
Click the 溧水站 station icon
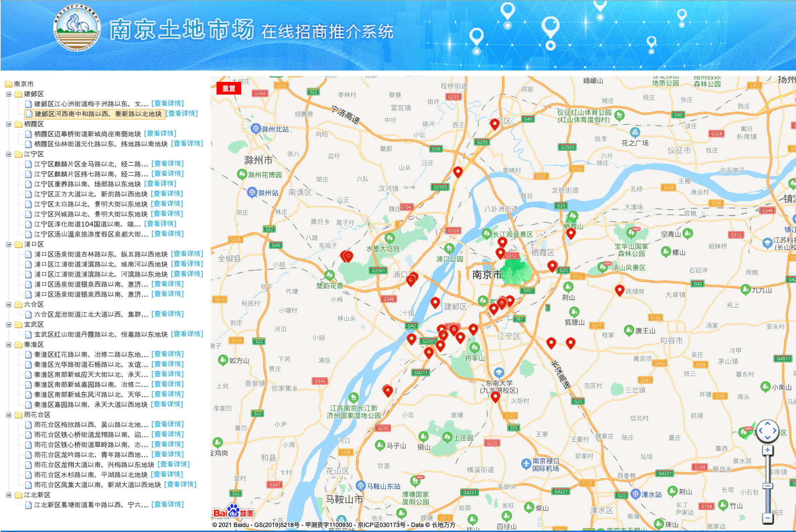[635, 494]
